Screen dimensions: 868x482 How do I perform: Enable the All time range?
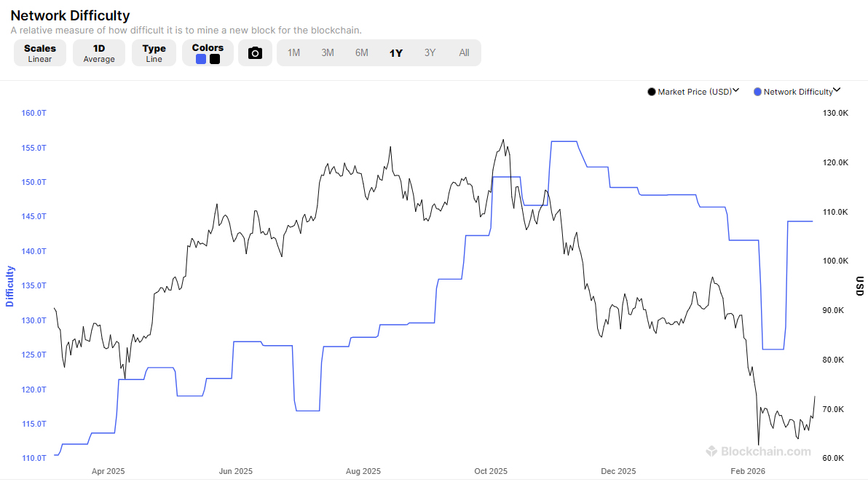tap(464, 52)
